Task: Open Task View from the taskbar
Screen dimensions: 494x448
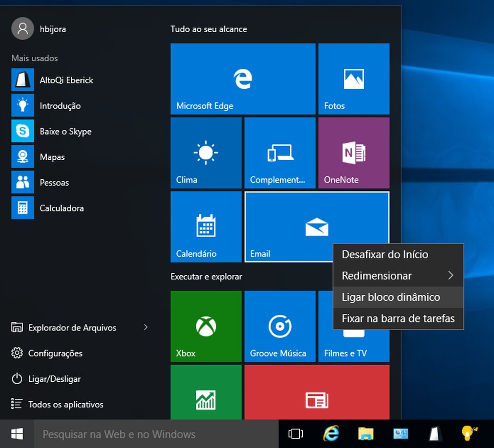Action: 296,434
